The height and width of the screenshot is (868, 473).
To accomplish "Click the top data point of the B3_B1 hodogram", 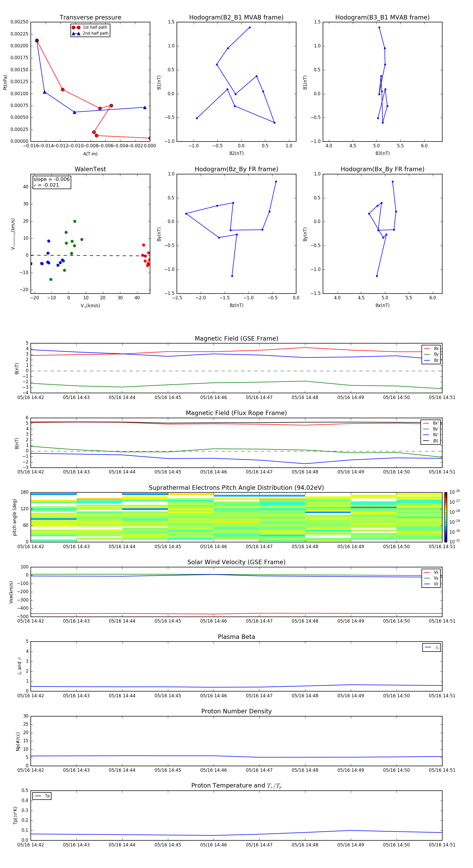I will [379, 28].
